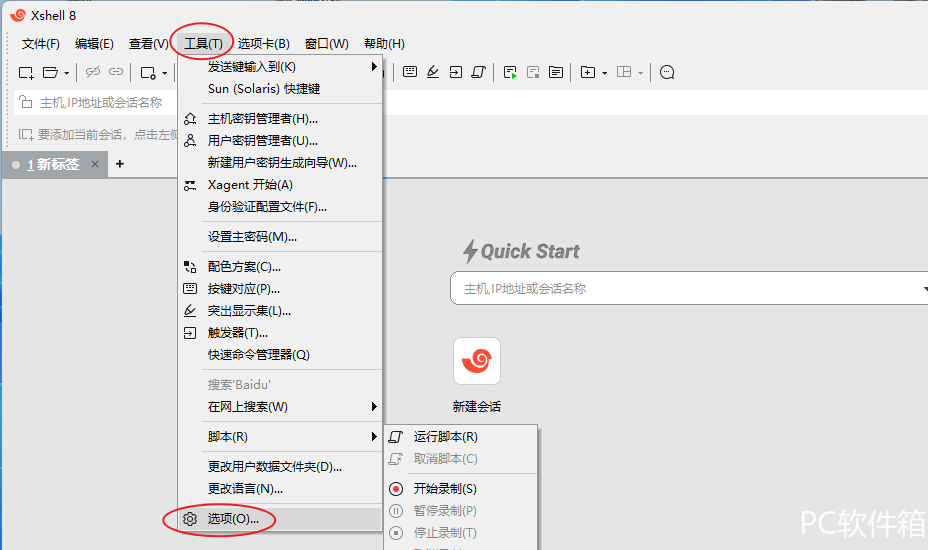Open the 选项卡(B) menu
This screenshot has width=928, height=550.
pos(263,44)
